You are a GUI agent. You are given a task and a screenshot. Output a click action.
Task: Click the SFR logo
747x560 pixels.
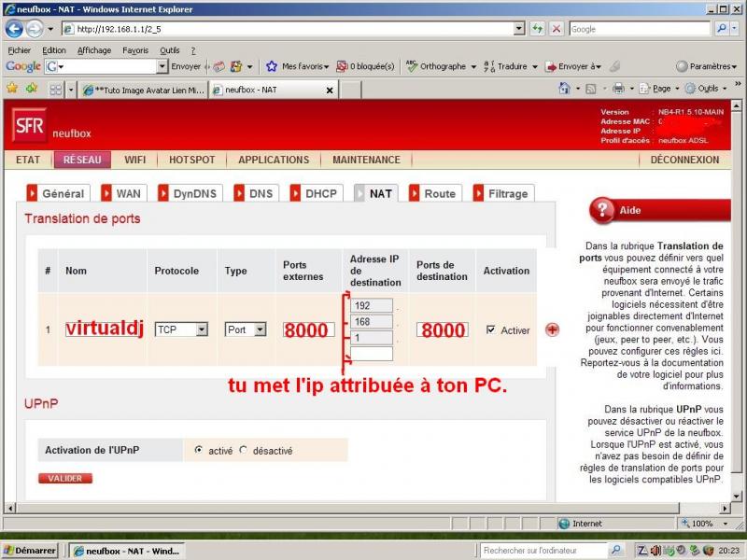[x=28, y=126]
